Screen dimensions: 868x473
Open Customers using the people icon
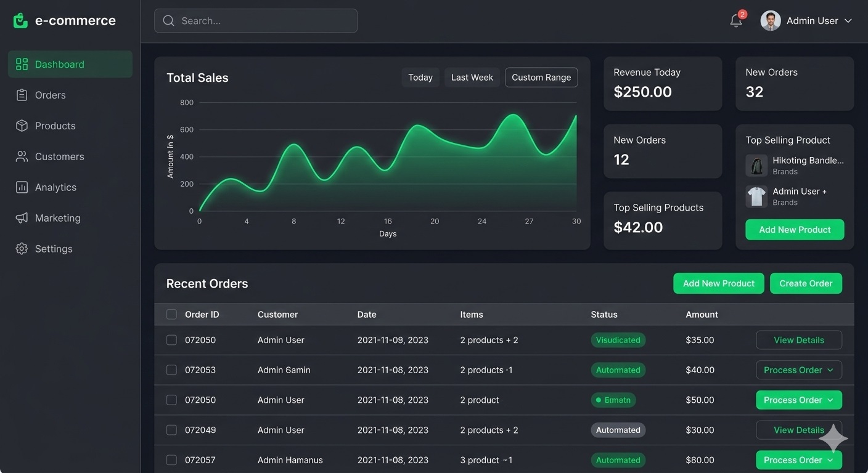[x=21, y=156]
